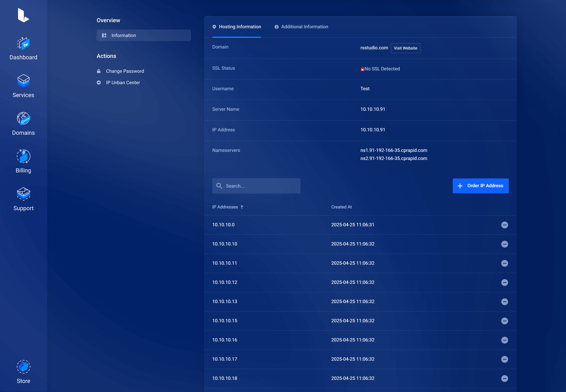
Task: Open the Billing section icon
Action: (x=24, y=156)
